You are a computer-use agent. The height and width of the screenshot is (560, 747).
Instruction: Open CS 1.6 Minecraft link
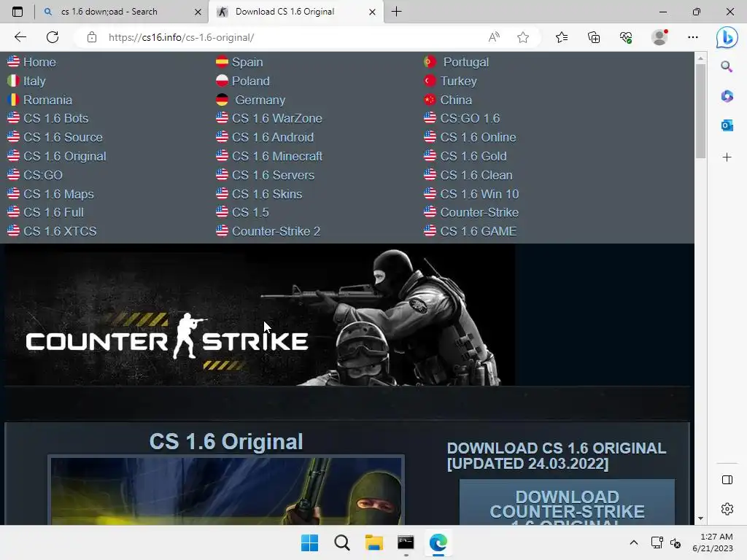(276, 156)
